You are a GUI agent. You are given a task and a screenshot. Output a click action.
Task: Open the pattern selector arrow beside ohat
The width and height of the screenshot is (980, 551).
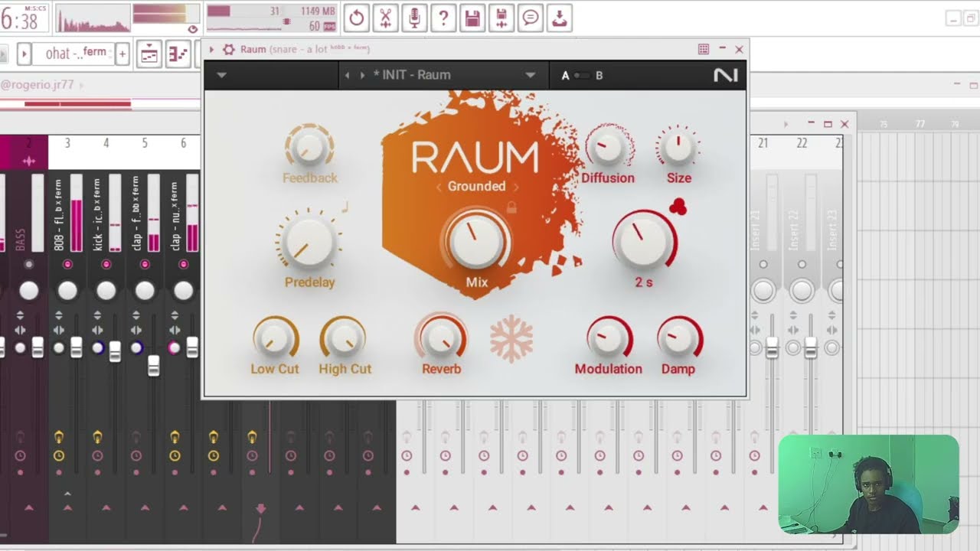pyautogui.click(x=24, y=54)
